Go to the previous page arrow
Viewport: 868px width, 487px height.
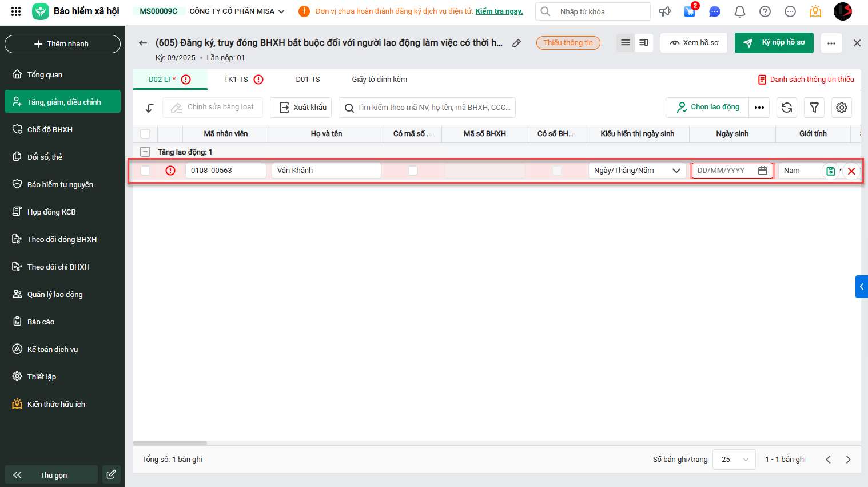[828, 460]
